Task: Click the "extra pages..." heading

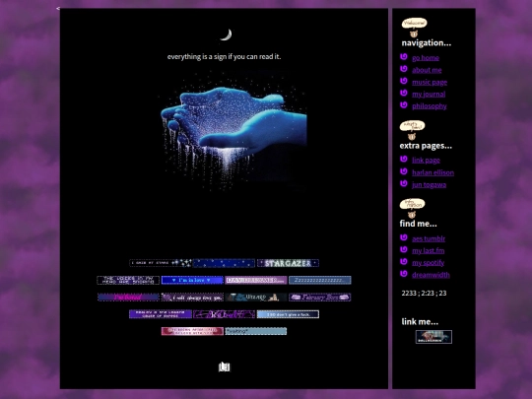Action: tap(426, 146)
